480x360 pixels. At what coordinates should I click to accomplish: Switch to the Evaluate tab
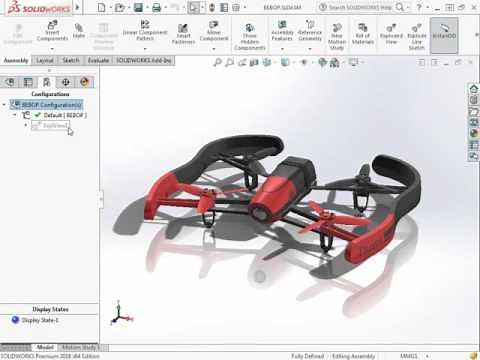pyautogui.click(x=98, y=60)
